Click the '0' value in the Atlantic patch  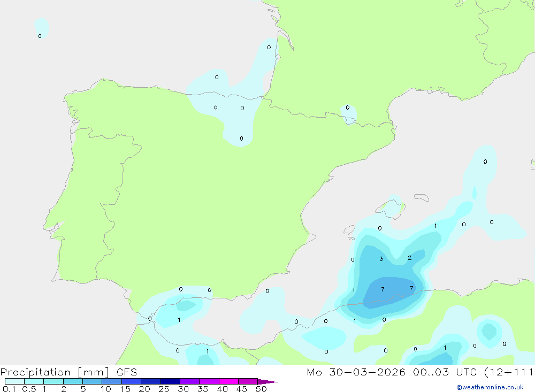point(40,36)
